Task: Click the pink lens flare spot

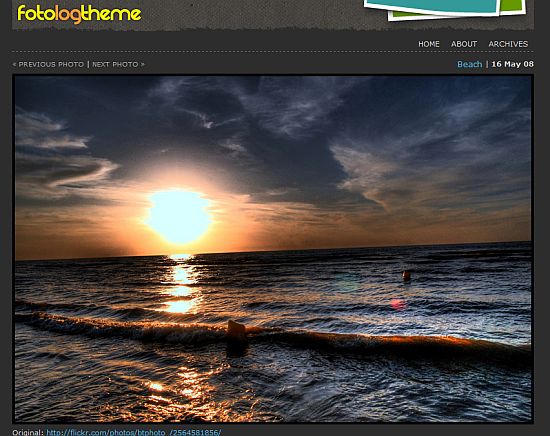Action: pos(398,304)
